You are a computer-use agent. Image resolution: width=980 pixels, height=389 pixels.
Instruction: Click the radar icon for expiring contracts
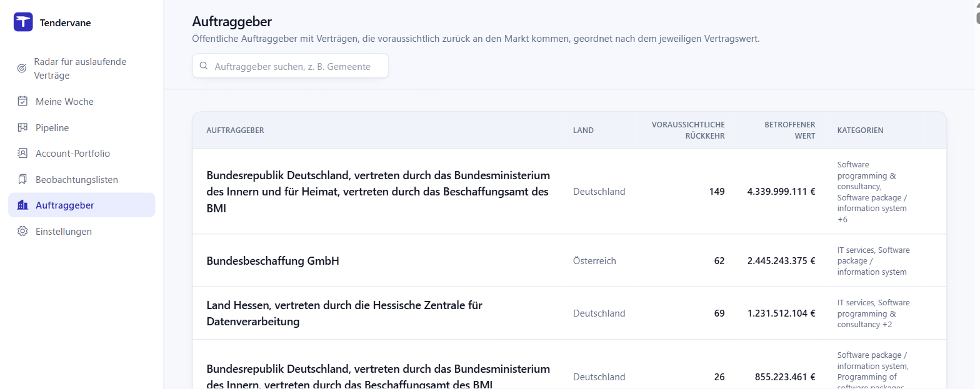[22, 69]
